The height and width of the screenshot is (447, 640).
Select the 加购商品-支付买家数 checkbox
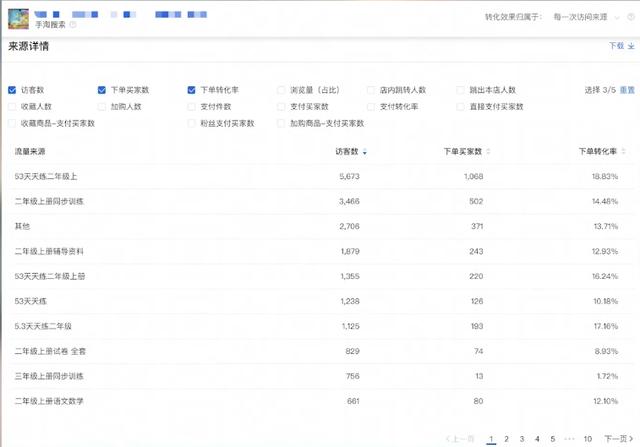point(281,123)
